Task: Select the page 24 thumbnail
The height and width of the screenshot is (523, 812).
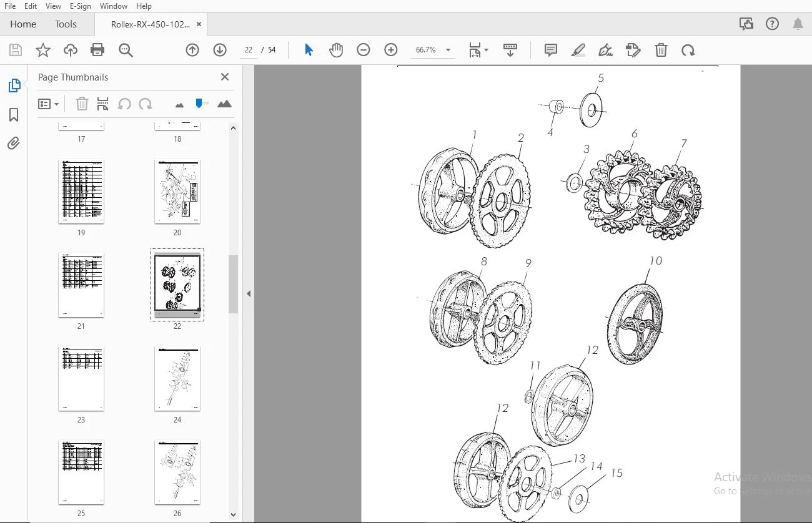Action: (x=177, y=378)
